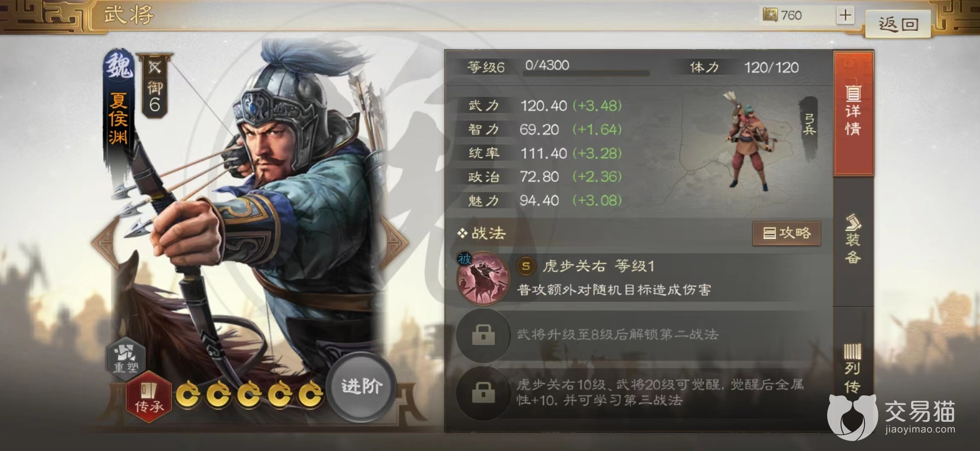Click the level experience progress bar
The image size is (980, 451).
pyautogui.click(x=586, y=73)
